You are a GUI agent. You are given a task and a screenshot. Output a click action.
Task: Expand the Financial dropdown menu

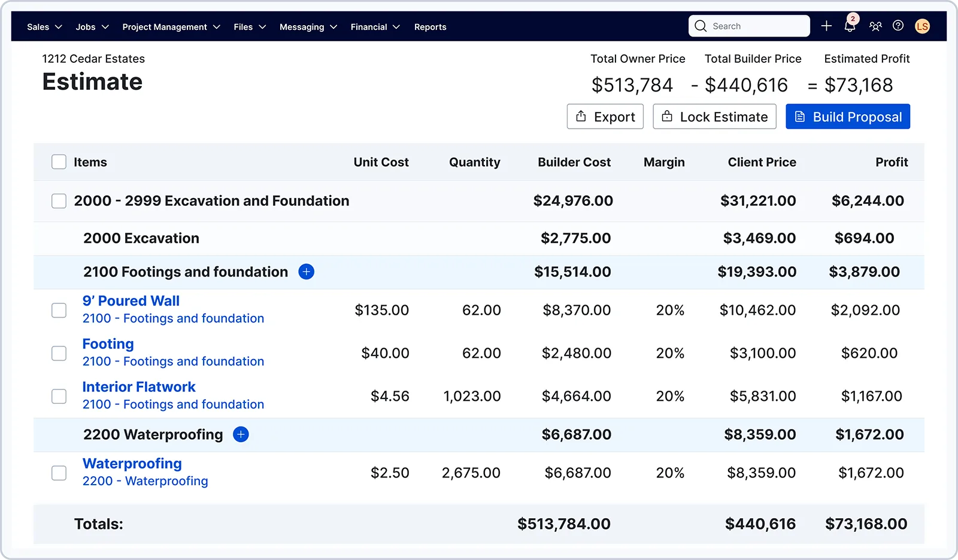[x=375, y=27]
